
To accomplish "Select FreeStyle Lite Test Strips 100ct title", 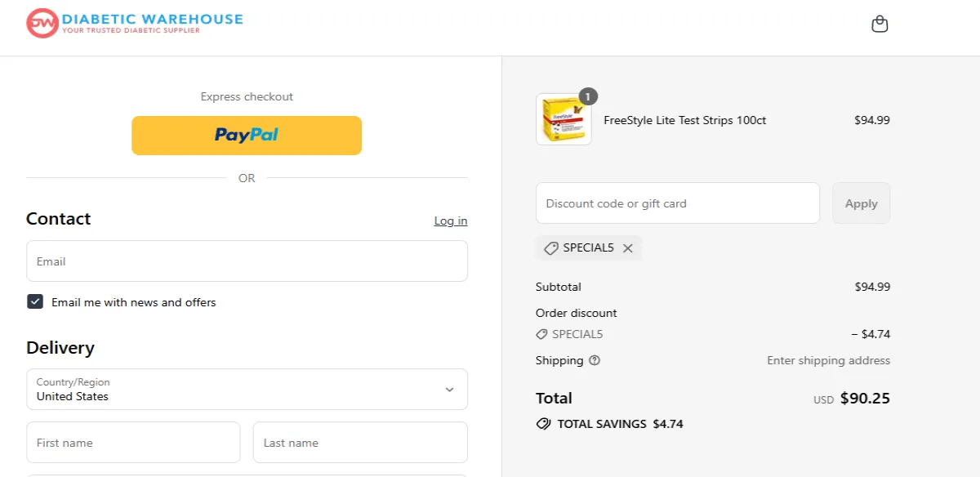I will pyautogui.click(x=684, y=120).
